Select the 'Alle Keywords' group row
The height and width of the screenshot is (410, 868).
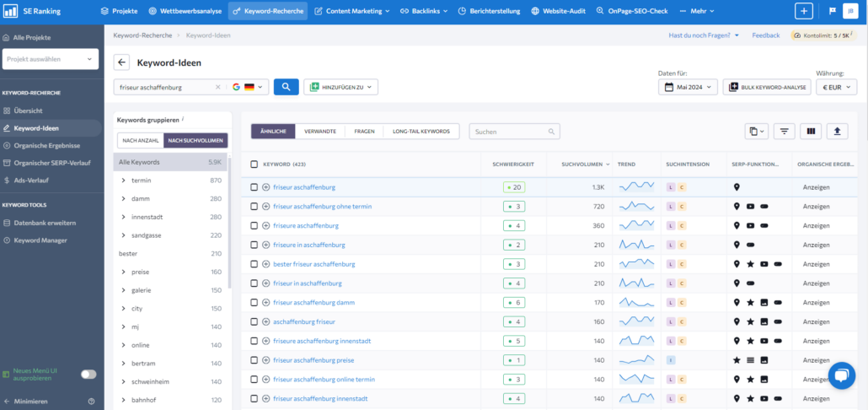(x=170, y=162)
